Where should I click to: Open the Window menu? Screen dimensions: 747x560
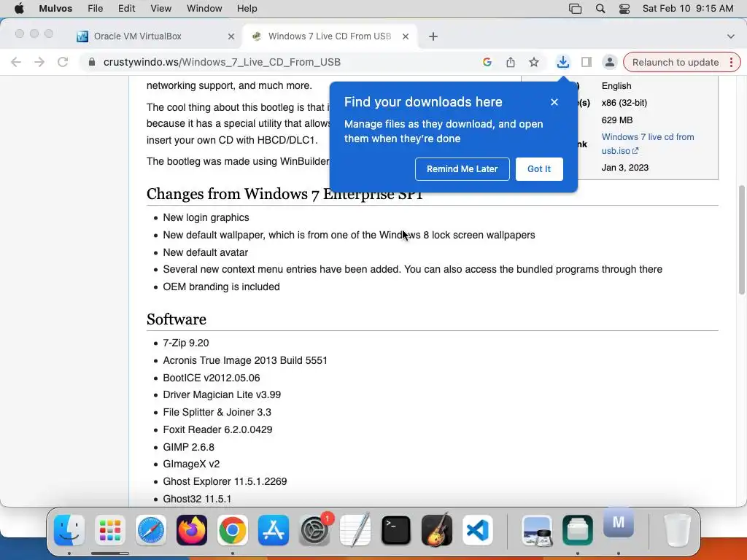(x=204, y=9)
